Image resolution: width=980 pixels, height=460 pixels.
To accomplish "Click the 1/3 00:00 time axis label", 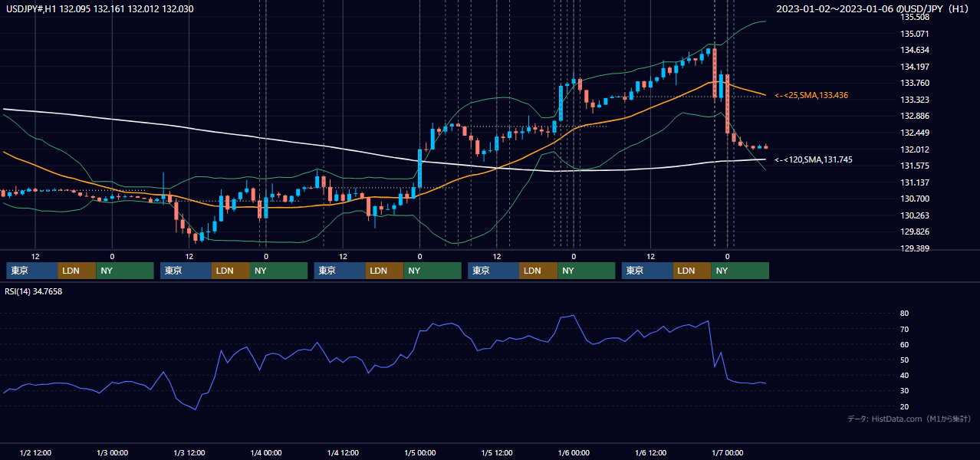I will click(x=112, y=453).
